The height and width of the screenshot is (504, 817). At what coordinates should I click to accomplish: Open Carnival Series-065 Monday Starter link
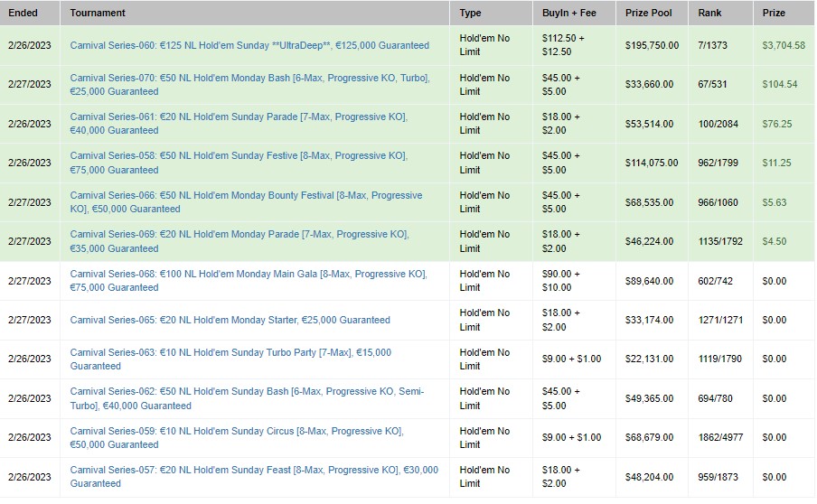(230, 320)
